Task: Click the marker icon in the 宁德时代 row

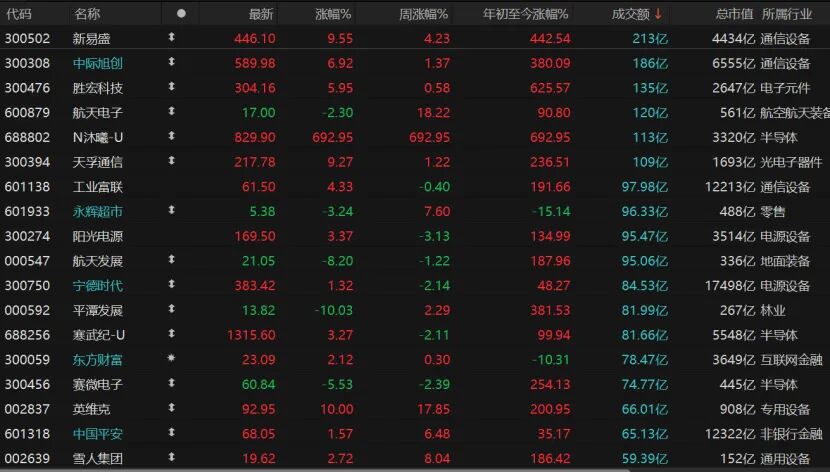Action: point(171,285)
